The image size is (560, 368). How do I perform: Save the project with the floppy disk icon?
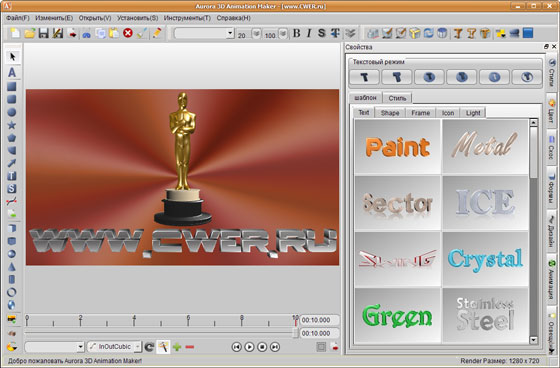click(x=44, y=33)
